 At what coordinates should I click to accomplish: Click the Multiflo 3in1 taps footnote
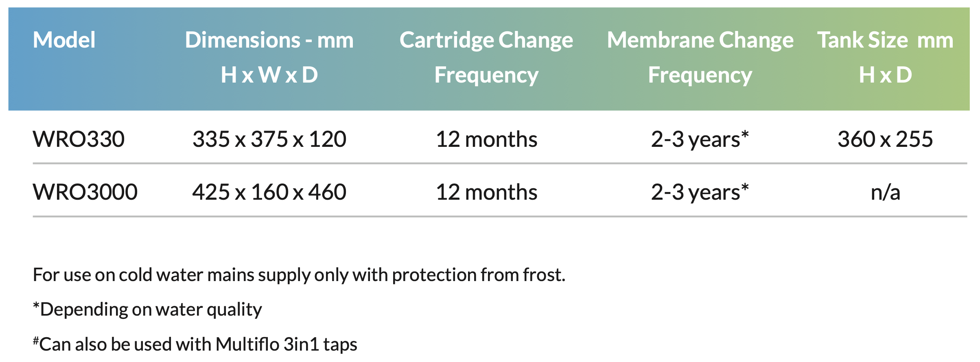click(x=195, y=344)
